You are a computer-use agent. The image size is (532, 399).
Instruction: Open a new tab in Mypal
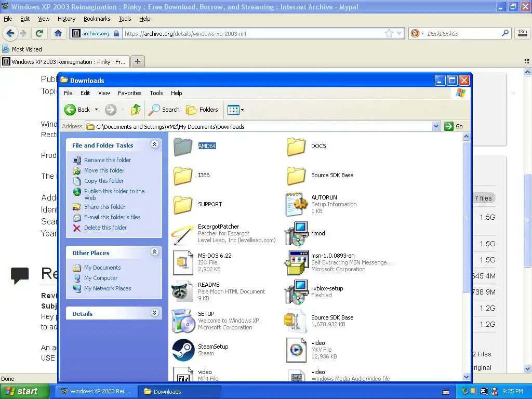pos(137,61)
